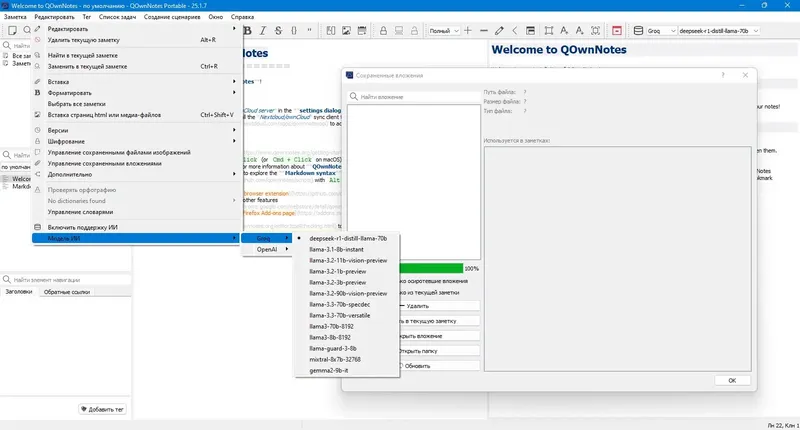
Task: Click the green 100% progress bar
Action: click(431, 268)
